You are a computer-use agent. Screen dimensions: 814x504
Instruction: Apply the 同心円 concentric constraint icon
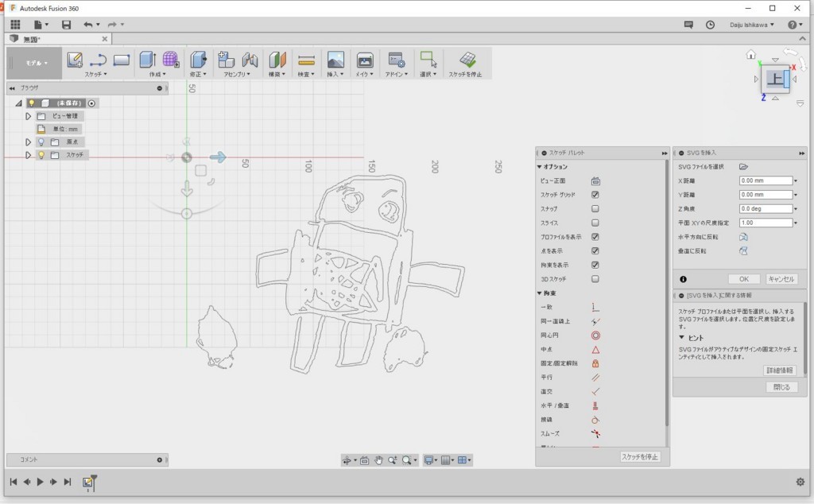click(x=595, y=335)
